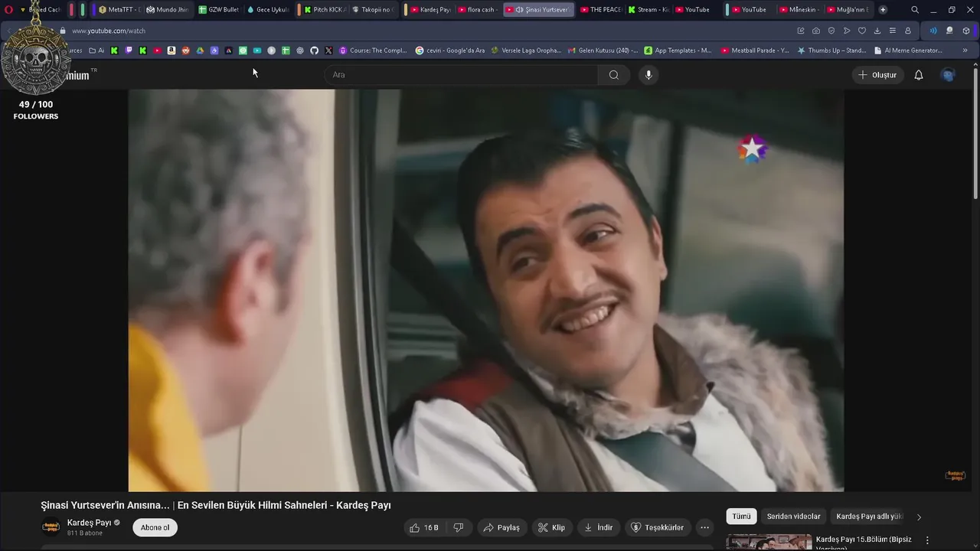Activate voice search microphone
This screenshot has width=980, height=551.
(x=648, y=75)
